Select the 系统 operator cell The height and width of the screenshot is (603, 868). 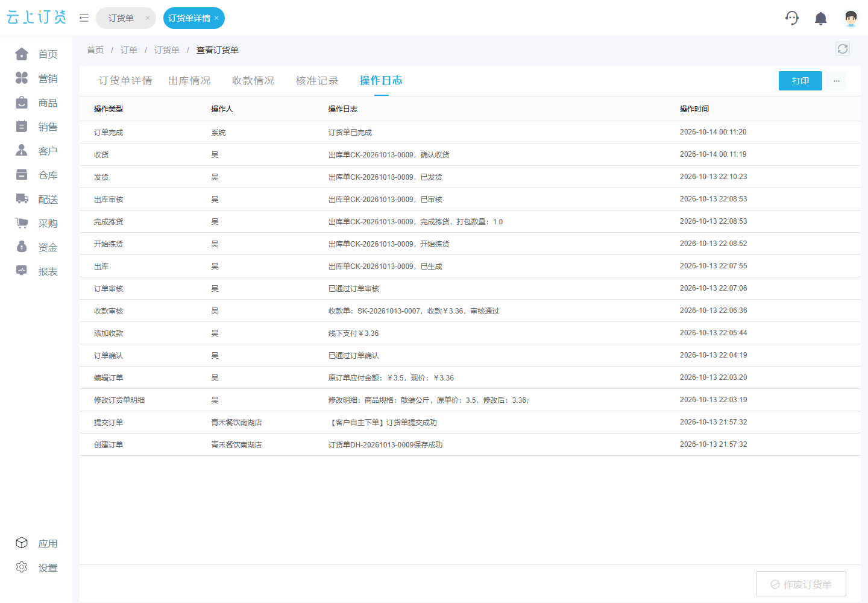[x=219, y=132]
